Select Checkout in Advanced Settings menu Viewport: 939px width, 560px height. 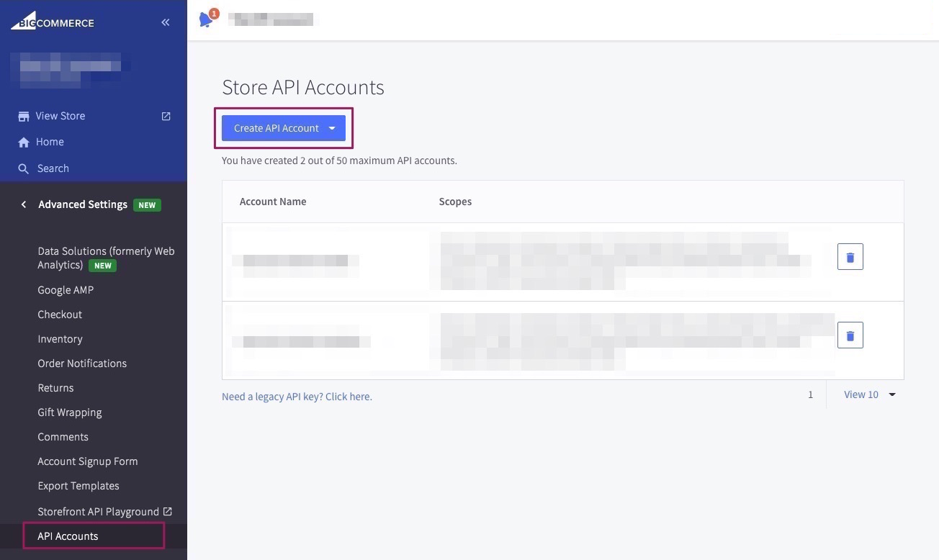[x=60, y=315]
